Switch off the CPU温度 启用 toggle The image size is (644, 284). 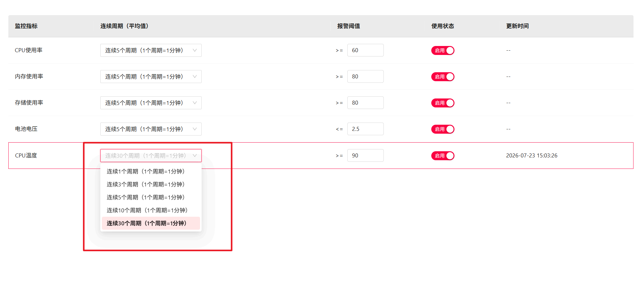coord(443,156)
